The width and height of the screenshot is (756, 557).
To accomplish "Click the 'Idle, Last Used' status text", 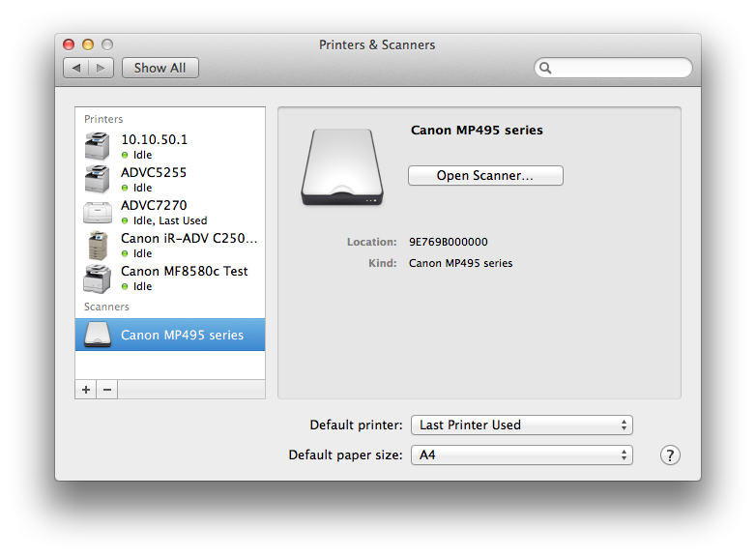I will 170,220.
